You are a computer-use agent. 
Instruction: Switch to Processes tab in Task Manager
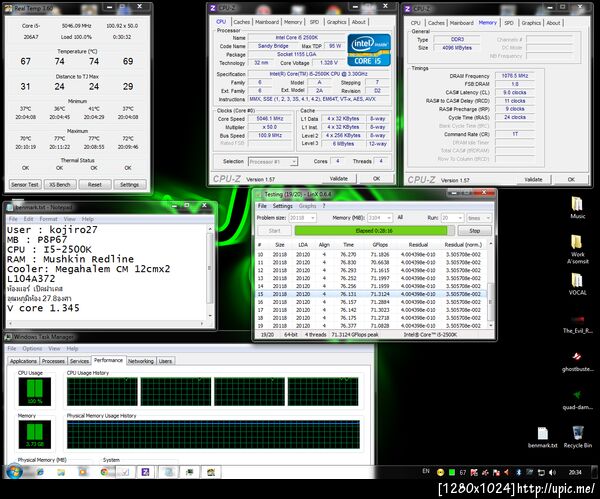pos(53,361)
